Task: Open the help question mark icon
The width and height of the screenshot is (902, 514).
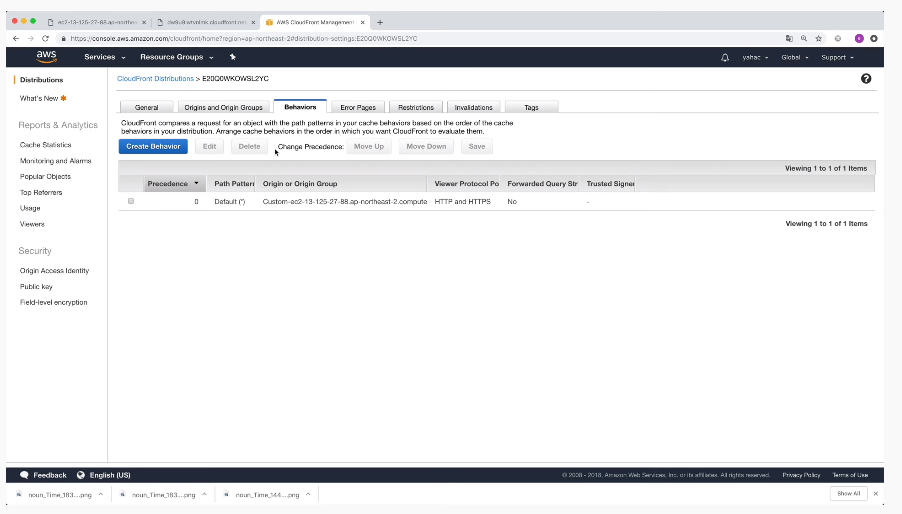Action: coord(866,79)
